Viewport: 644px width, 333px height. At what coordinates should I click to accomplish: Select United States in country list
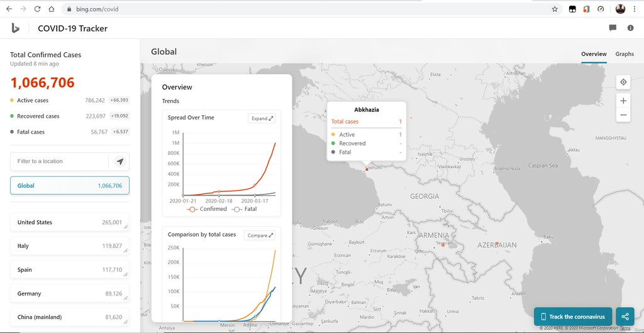[70, 222]
